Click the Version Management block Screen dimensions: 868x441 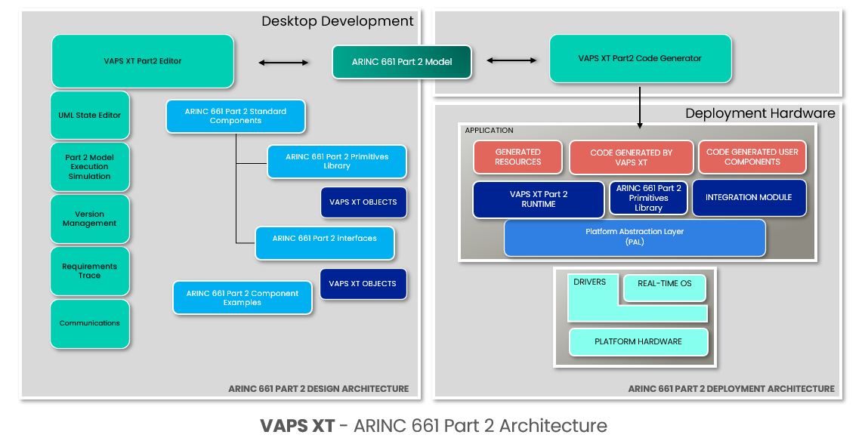(89, 218)
